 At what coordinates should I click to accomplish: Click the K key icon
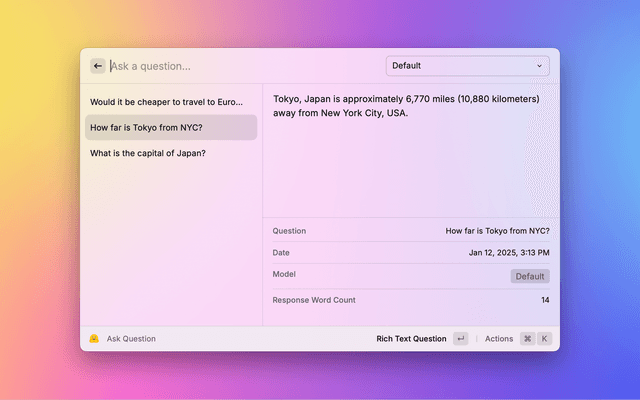(x=545, y=339)
